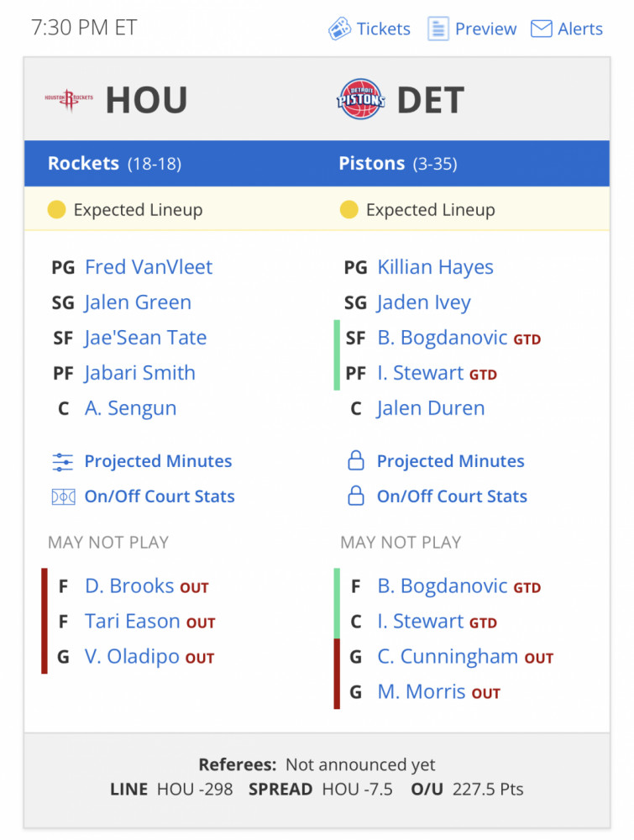This screenshot has height=840, width=634.
Task: Open Rockets Projected Minutes link
Action: 158,461
